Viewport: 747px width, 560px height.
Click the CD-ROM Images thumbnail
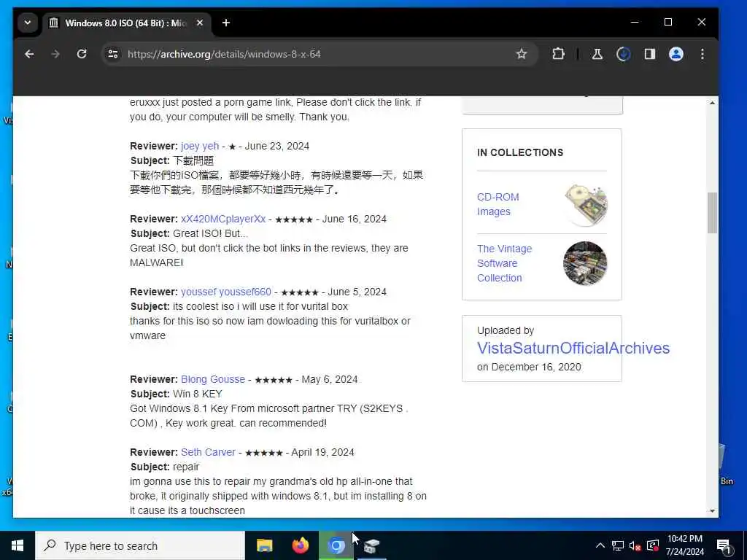pos(586,204)
